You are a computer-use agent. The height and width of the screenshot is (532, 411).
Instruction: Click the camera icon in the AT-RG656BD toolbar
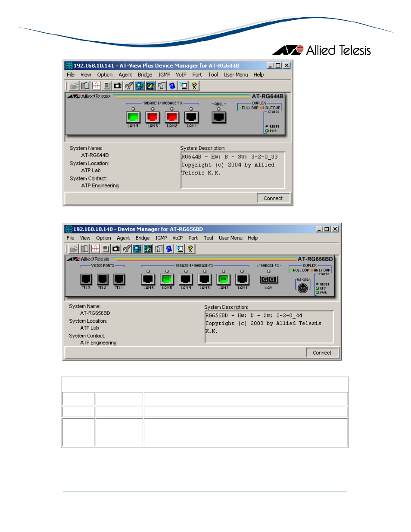[x=116, y=249]
